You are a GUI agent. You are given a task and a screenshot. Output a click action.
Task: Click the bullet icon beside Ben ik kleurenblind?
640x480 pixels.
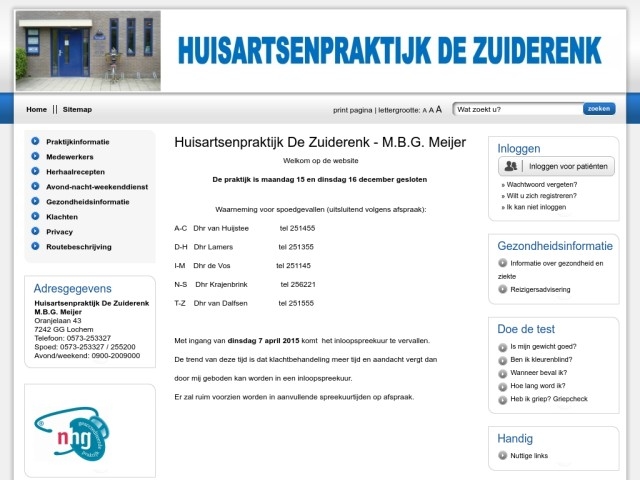502,359
